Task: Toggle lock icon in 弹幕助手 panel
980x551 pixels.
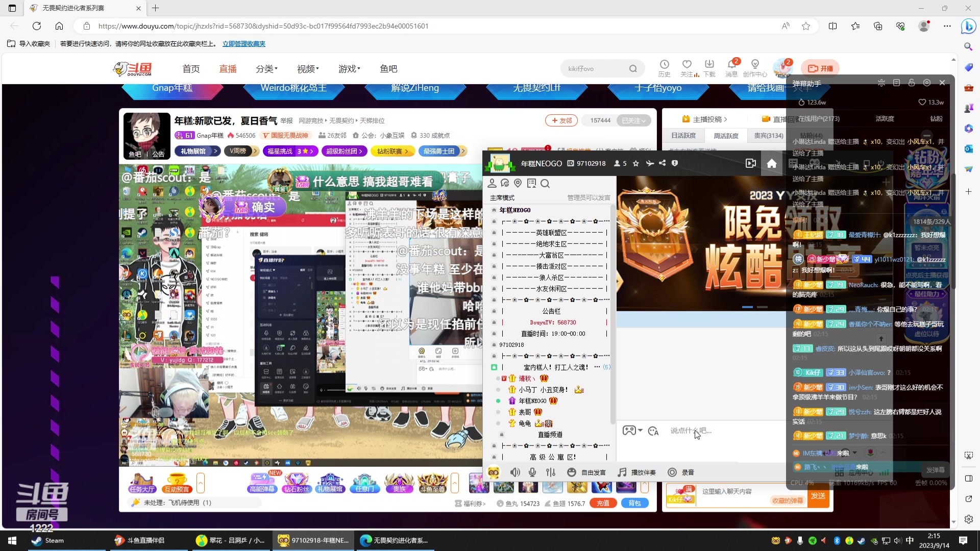Action: (912, 83)
